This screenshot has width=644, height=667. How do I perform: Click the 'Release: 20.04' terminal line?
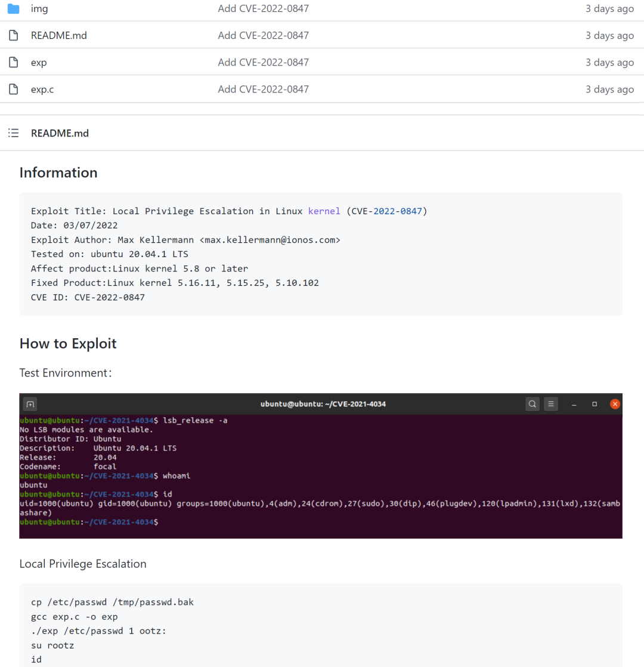point(68,458)
